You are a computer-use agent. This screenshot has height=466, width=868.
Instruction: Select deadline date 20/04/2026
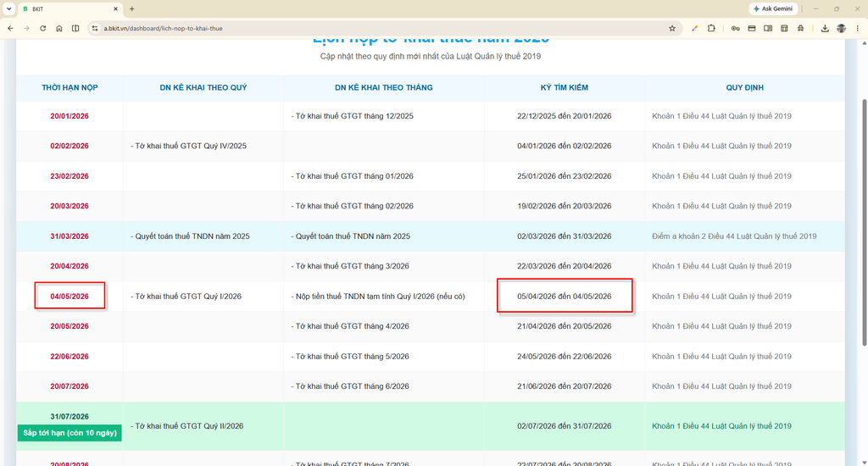(x=70, y=266)
